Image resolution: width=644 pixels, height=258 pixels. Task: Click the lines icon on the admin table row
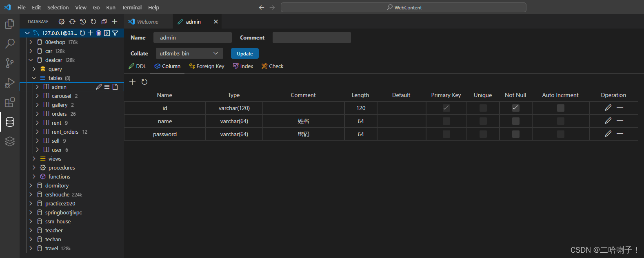pos(107,87)
